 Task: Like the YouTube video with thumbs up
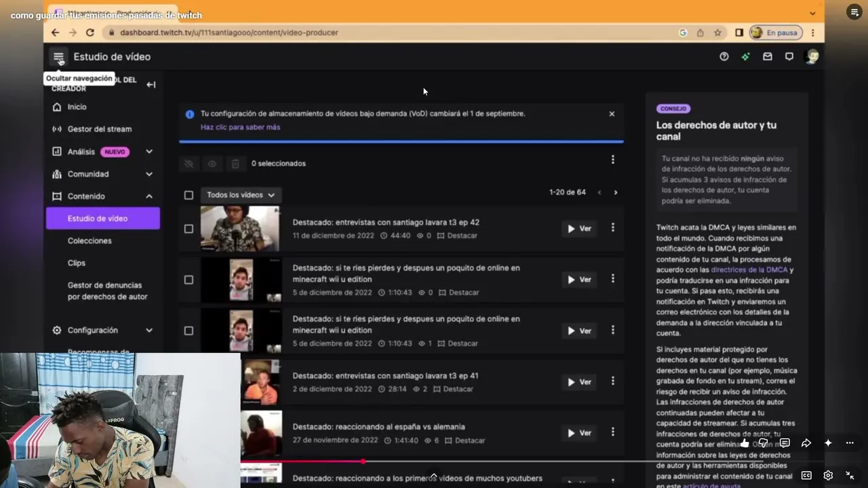pyautogui.click(x=745, y=443)
